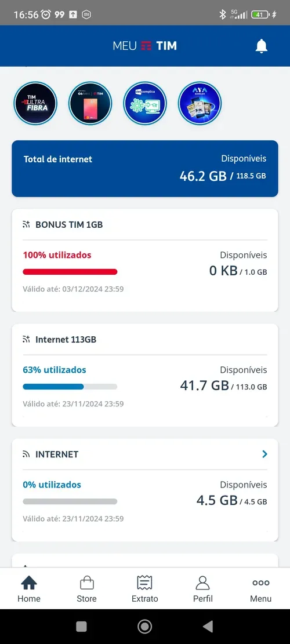Open the Aya Bancah story circle
This screenshot has height=644, width=290.
(200, 103)
